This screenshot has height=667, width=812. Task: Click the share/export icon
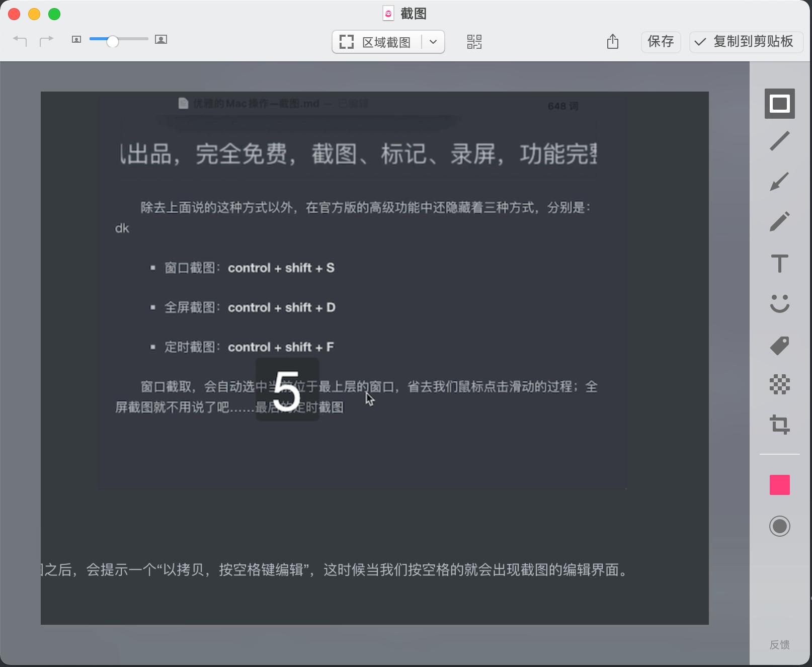[x=612, y=42]
